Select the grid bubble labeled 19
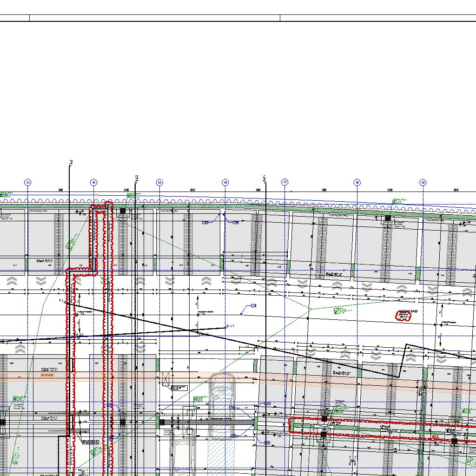The height and width of the screenshot is (476, 476). 423,183
